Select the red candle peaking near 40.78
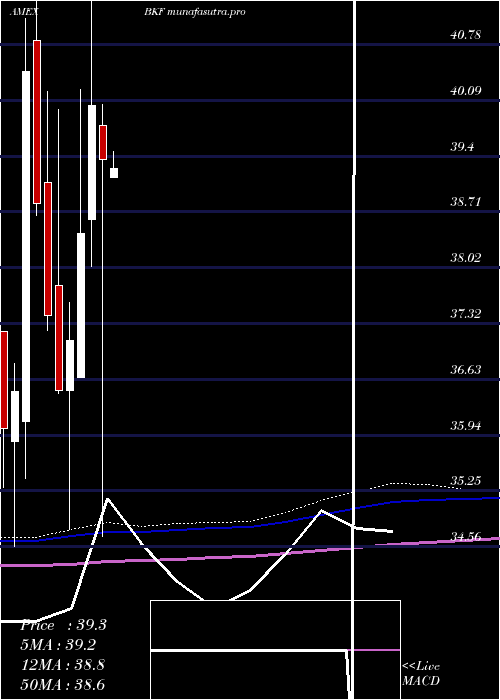This screenshot has height=700, width=500. coord(37,122)
